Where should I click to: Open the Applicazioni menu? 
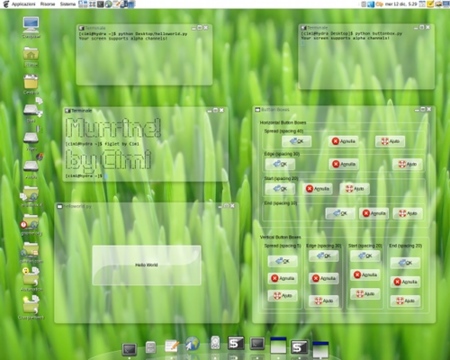[x=23, y=4]
